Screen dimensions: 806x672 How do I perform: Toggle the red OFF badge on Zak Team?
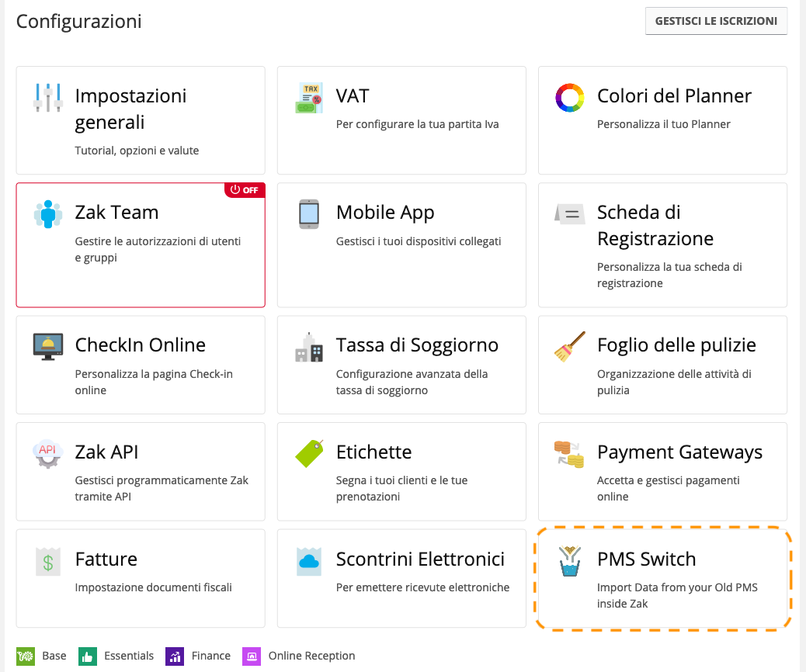click(245, 190)
